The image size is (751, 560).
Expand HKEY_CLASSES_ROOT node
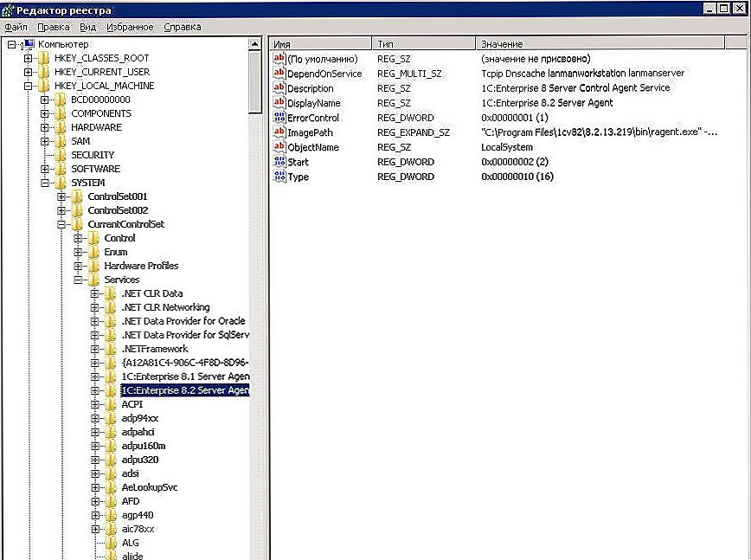(x=29, y=59)
